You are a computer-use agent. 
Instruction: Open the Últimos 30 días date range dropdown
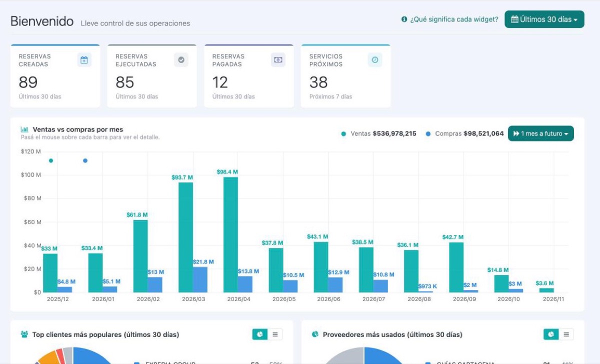[x=544, y=19]
